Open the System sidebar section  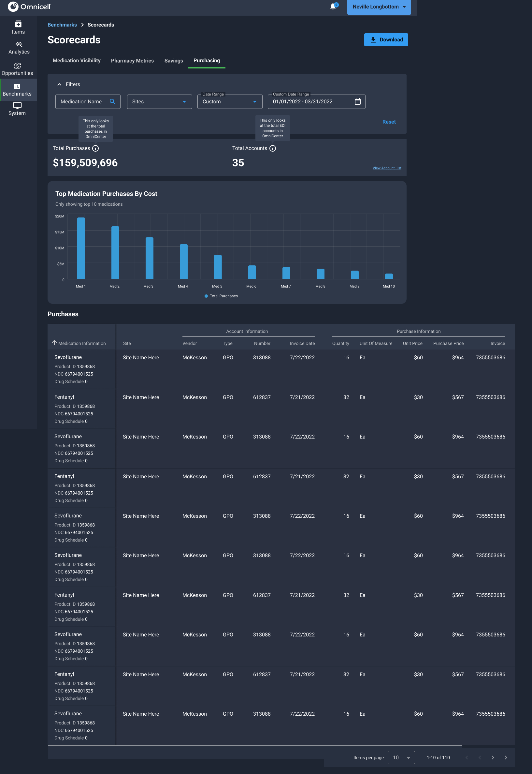point(17,109)
